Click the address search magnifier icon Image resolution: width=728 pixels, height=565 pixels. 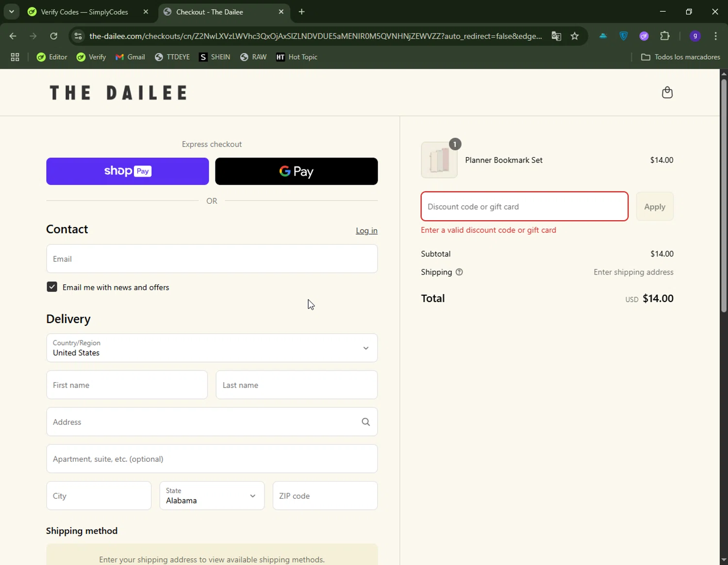[x=366, y=422]
